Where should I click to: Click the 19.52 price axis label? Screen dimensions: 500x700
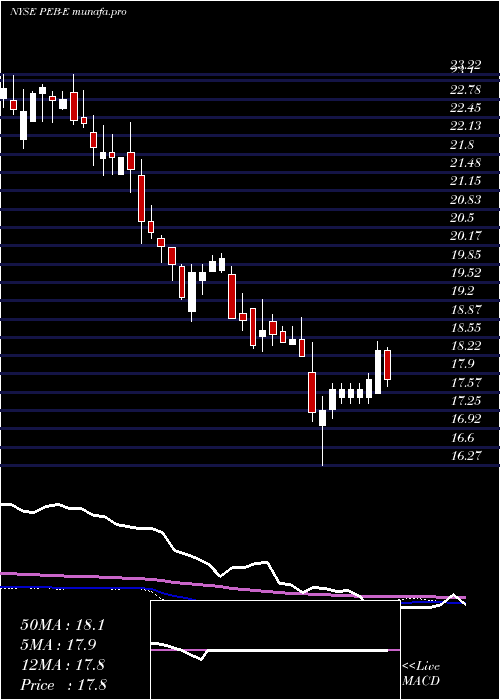[466, 272]
